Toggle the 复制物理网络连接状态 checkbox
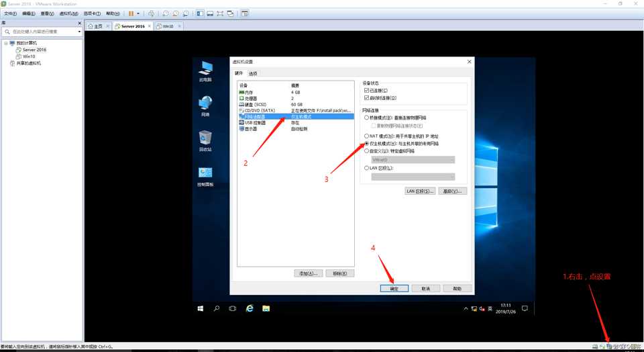 [374, 126]
